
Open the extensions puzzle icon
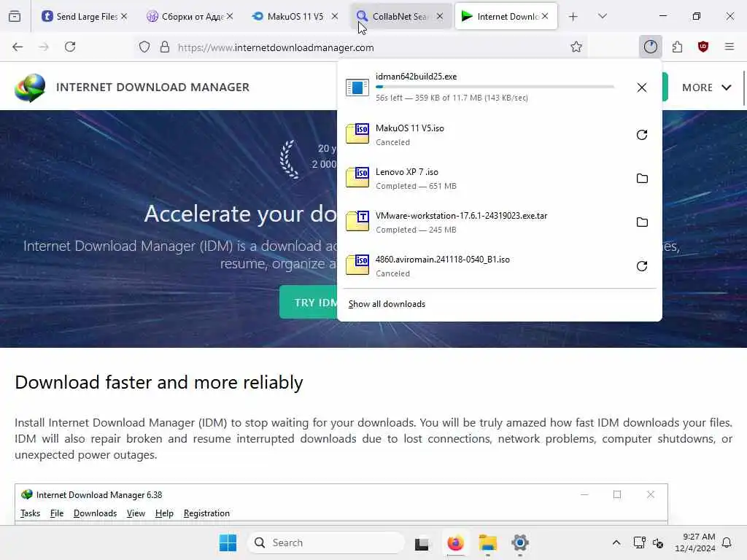click(677, 47)
